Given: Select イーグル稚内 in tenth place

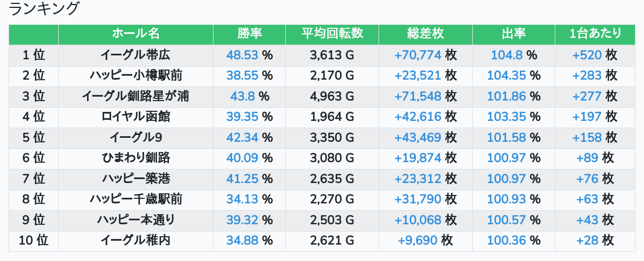Looking at the screenshot, I should coord(136,240).
